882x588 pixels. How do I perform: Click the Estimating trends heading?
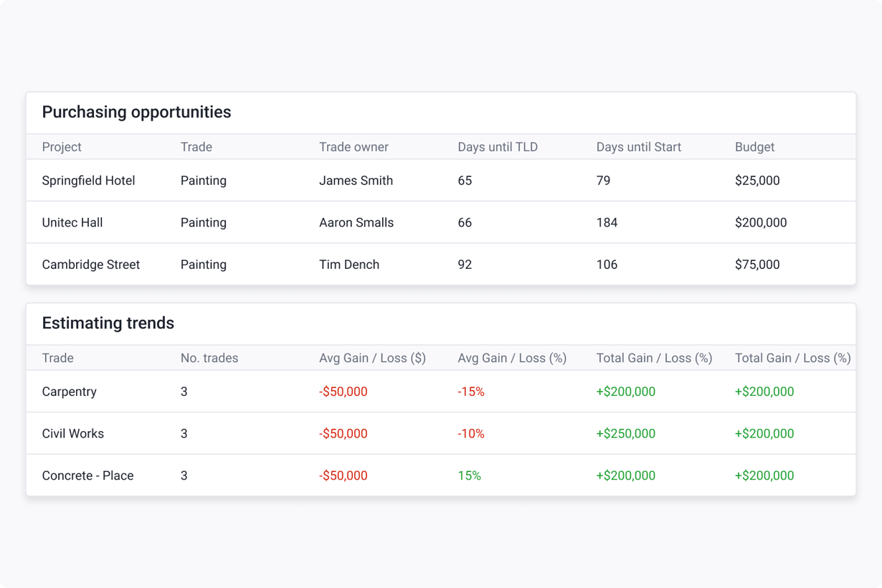[108, 323]
